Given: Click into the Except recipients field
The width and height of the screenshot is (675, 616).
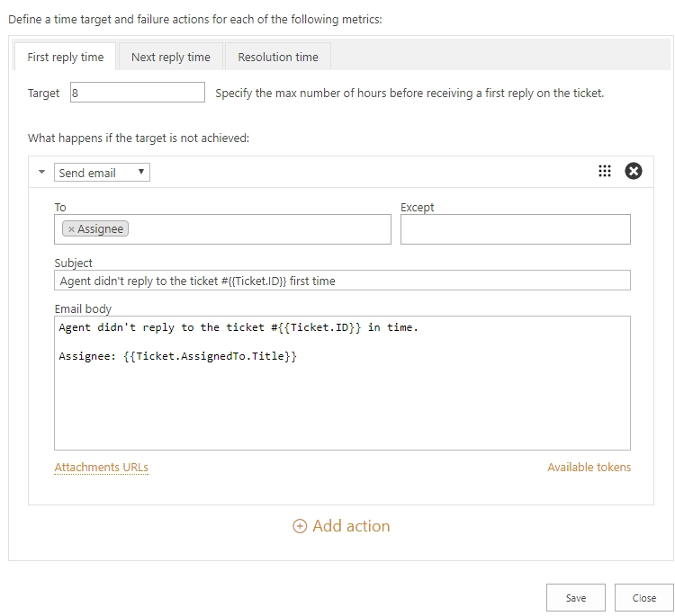Looking at the screenshot, I should click(x=516, y=229).
